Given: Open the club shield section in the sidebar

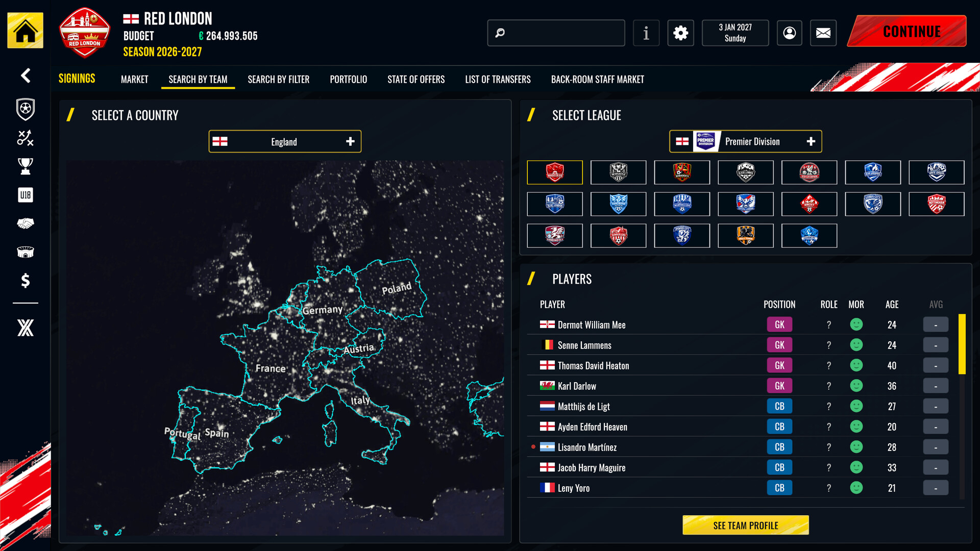Looking at the screenshot, I should tap(26, 109).
